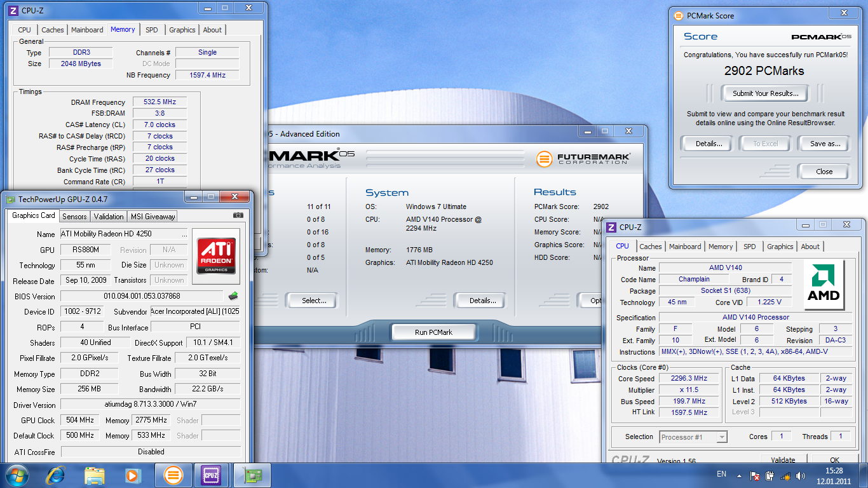Open Caches tab in CPU-Z AMD V140 window
The width and height of the screenshot is (868, 488).
coord(651,247)
